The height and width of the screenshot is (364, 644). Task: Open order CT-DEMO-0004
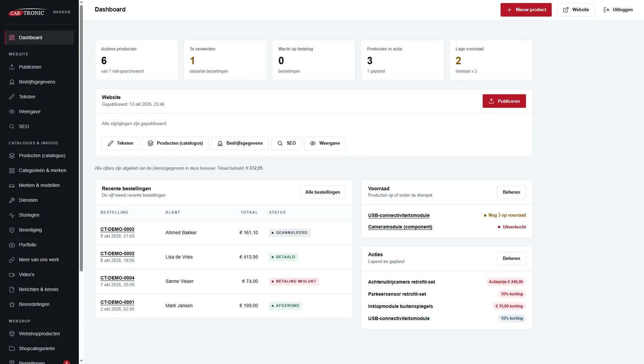tap(118, 278)
